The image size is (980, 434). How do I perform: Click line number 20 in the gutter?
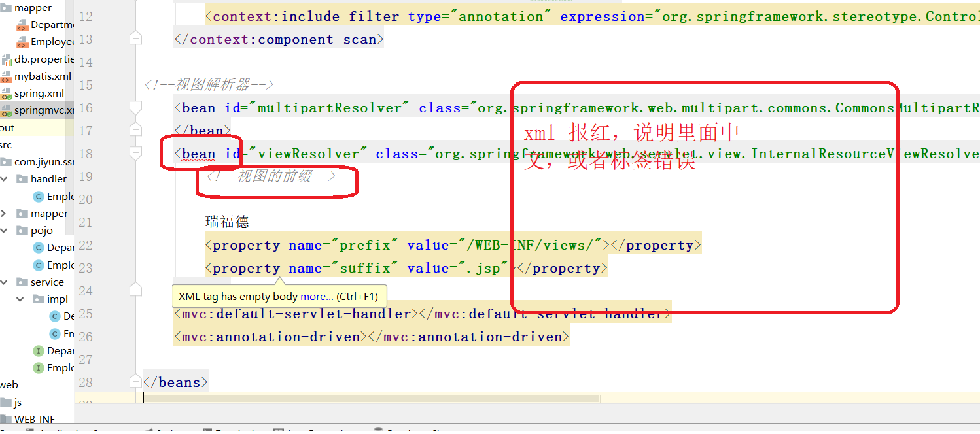85,199
